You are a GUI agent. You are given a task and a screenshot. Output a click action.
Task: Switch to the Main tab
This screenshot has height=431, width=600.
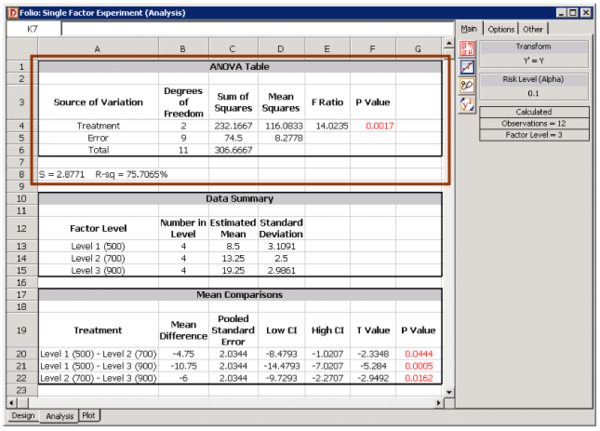pyautogui.click(x=470, y=28)
